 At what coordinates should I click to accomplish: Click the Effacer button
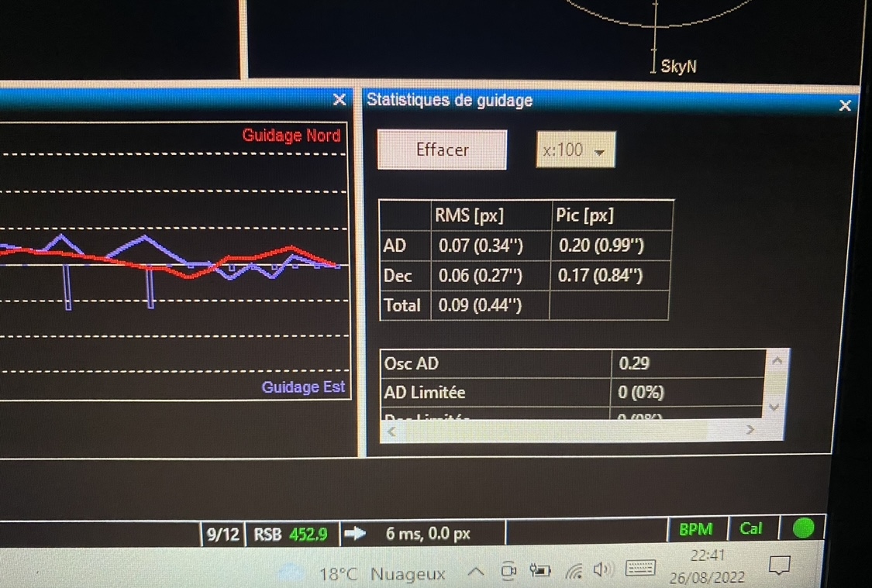click(x=442, y=150)
